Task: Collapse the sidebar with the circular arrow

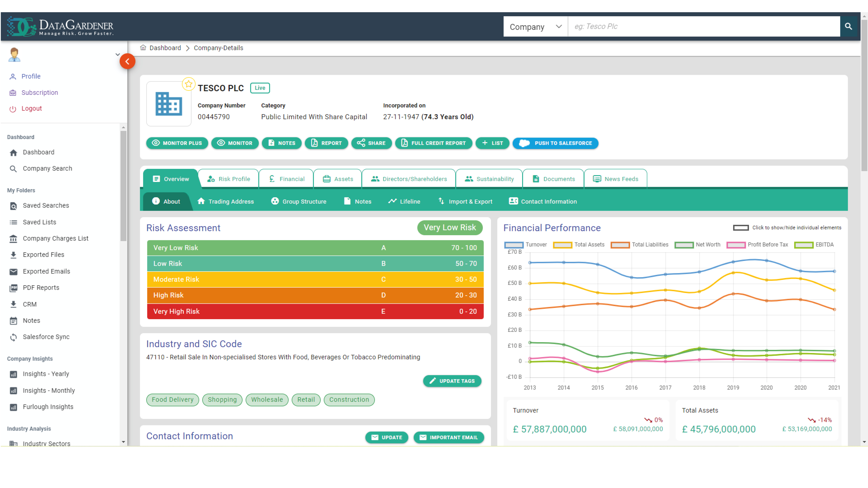Action: click(x=127, y=61)
